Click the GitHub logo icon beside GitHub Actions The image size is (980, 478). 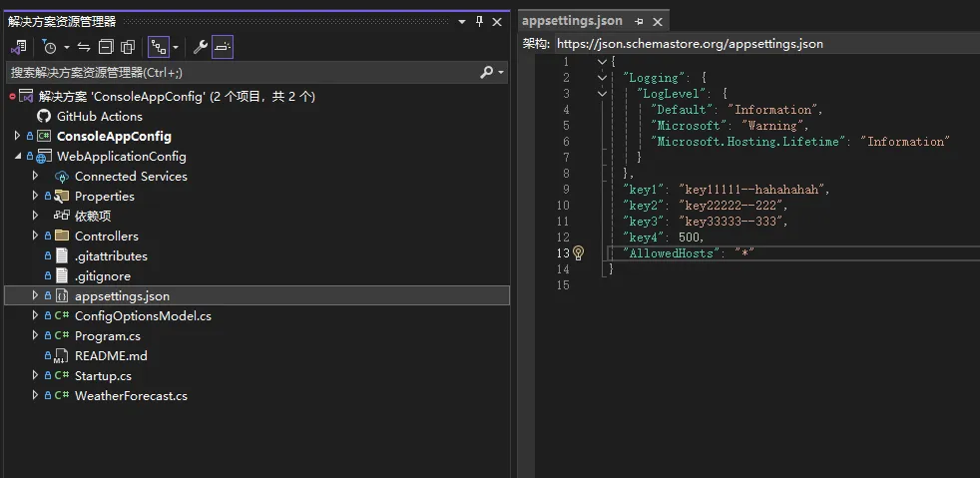point(43,116)
